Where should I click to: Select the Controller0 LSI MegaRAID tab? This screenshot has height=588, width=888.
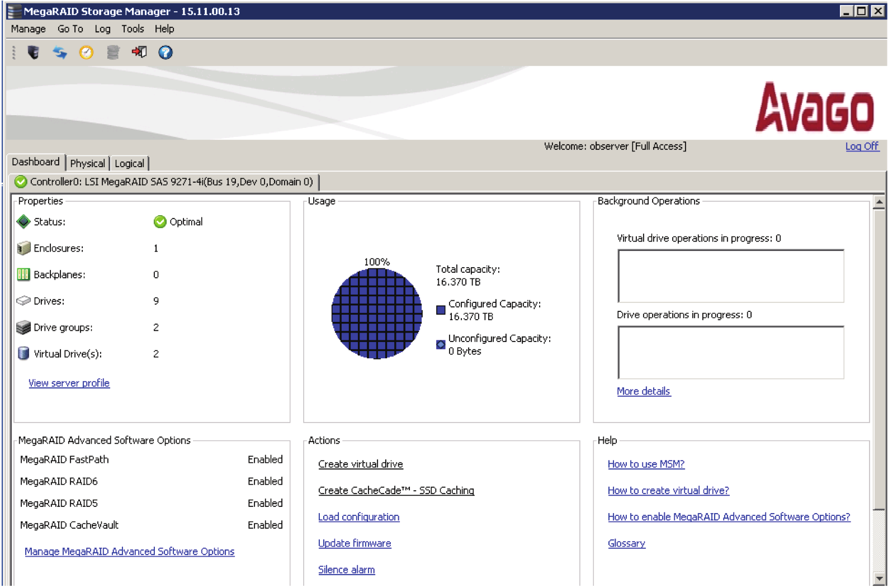click(x=164, y=182)
